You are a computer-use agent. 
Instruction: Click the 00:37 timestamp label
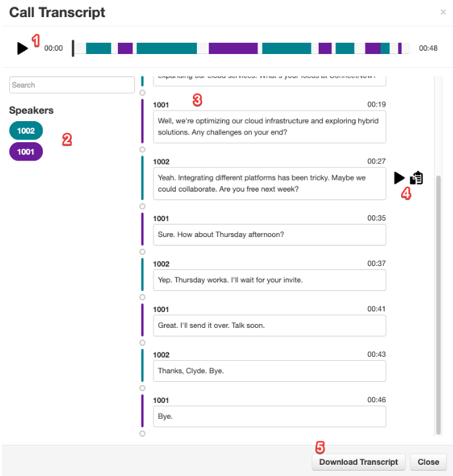(376, 263)
